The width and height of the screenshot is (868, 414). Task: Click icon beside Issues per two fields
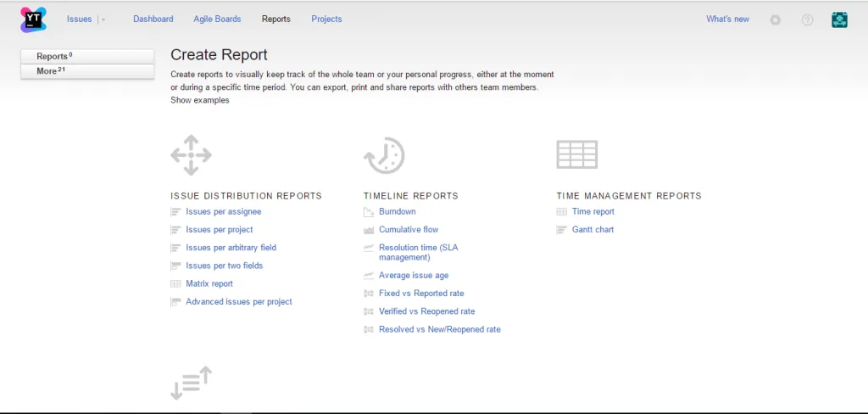click(175, 266)
